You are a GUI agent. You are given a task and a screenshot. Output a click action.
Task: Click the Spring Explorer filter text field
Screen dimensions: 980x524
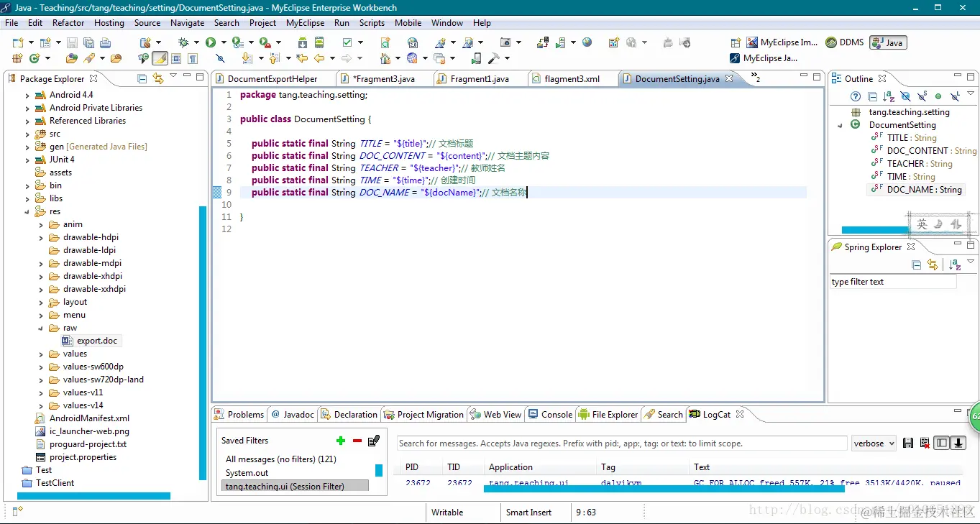(x=893, y=282)
